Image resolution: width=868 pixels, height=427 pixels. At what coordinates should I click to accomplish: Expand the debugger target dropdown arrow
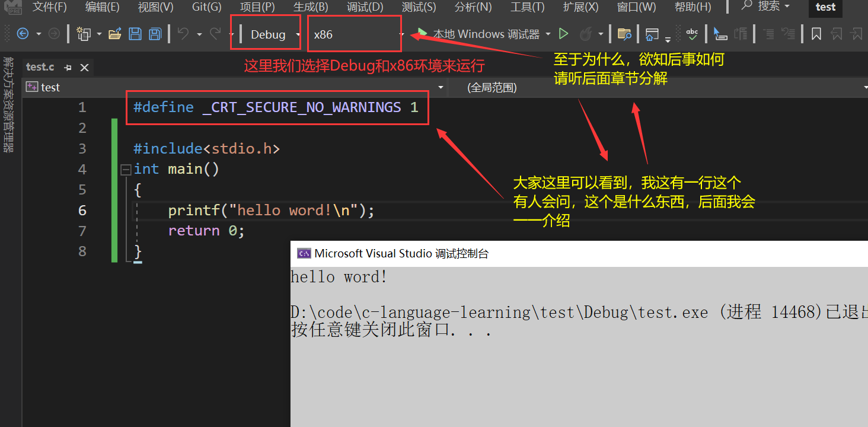pyautogui.click(x=548, y=34)
